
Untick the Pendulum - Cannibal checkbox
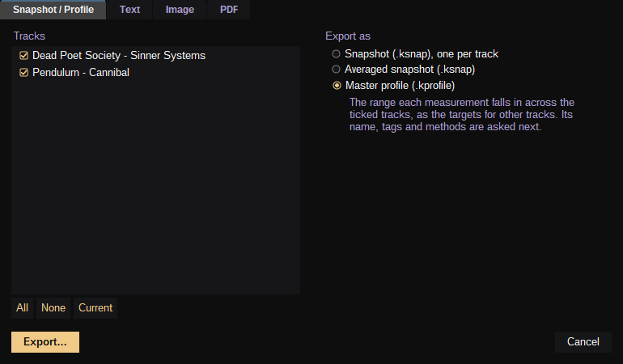[23, 72]
